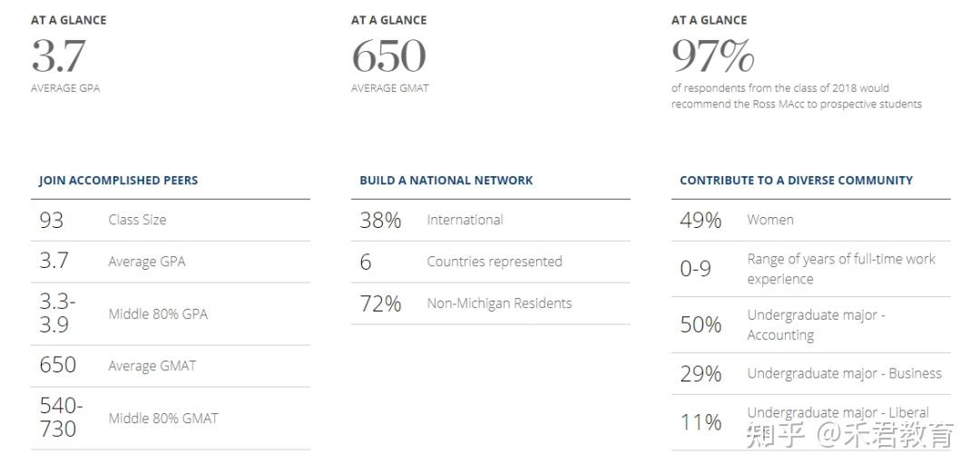Click the Countries represented row label

(495, 262)
